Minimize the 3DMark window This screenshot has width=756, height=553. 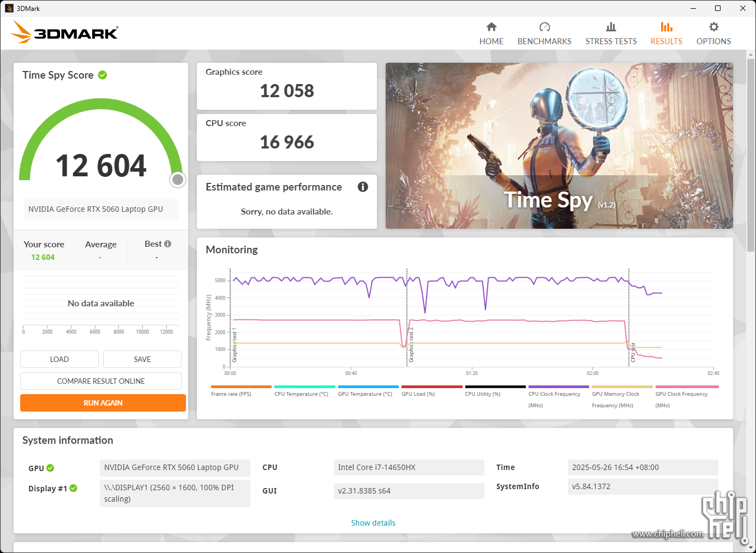tap(693, 8)
